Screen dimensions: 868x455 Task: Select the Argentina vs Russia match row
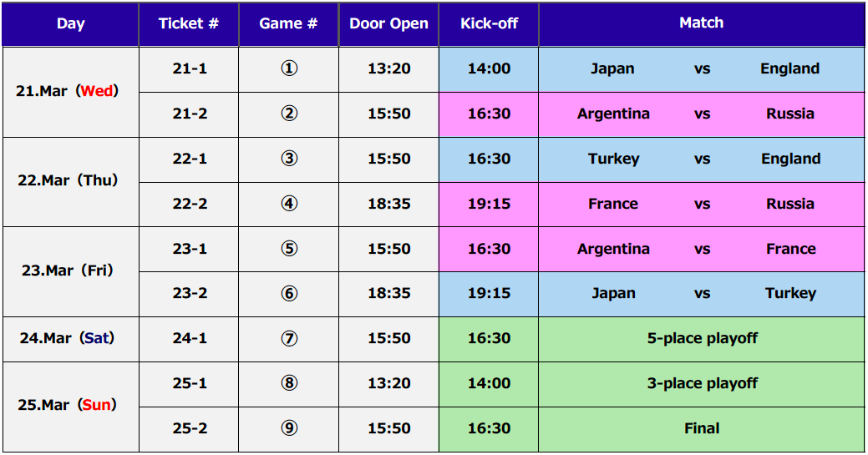point(702,114)
